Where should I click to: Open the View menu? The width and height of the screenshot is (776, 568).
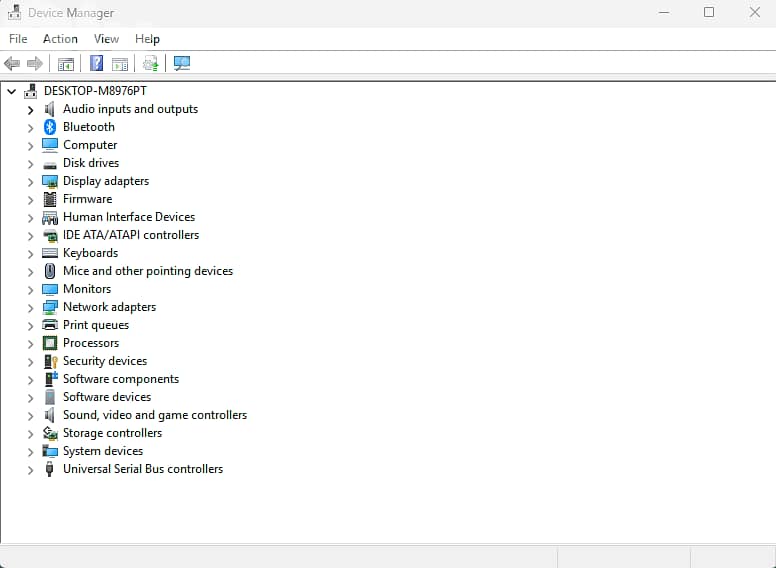tap(106, 39)
